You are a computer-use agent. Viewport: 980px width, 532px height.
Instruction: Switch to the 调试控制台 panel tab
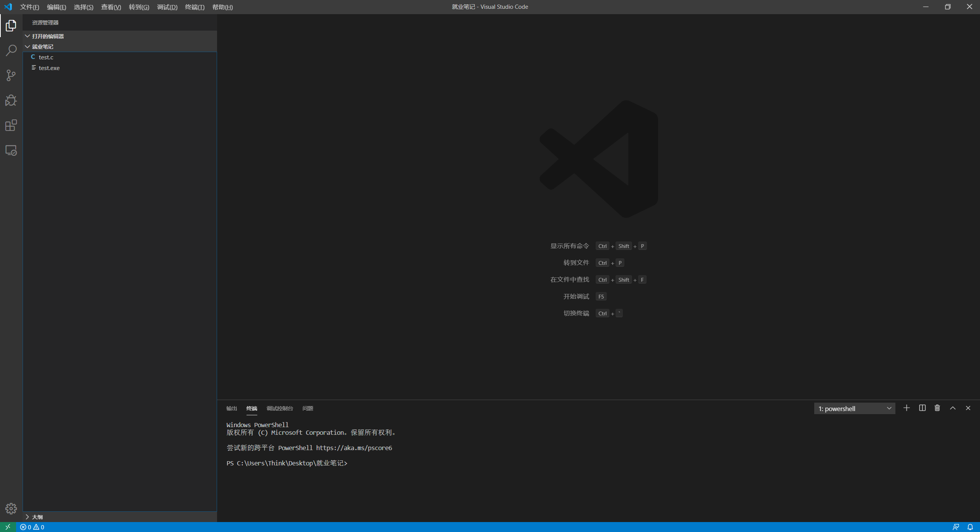point(279,408)
